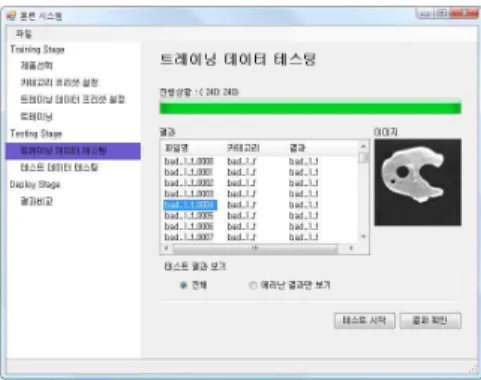Click vertical scrollbar thumb in list
This screenshot has height=380, width=481.
[364, 157]
